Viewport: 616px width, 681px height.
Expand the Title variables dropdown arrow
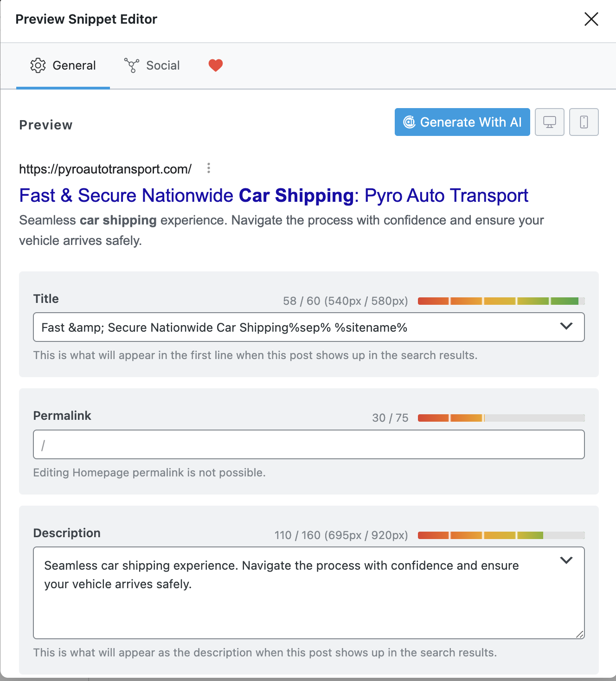[x=566, y=326]
